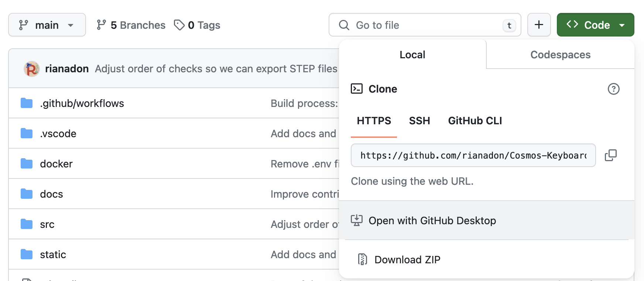Switch to the Codespaces tab
Screen dimensions: 644x281
560,55
